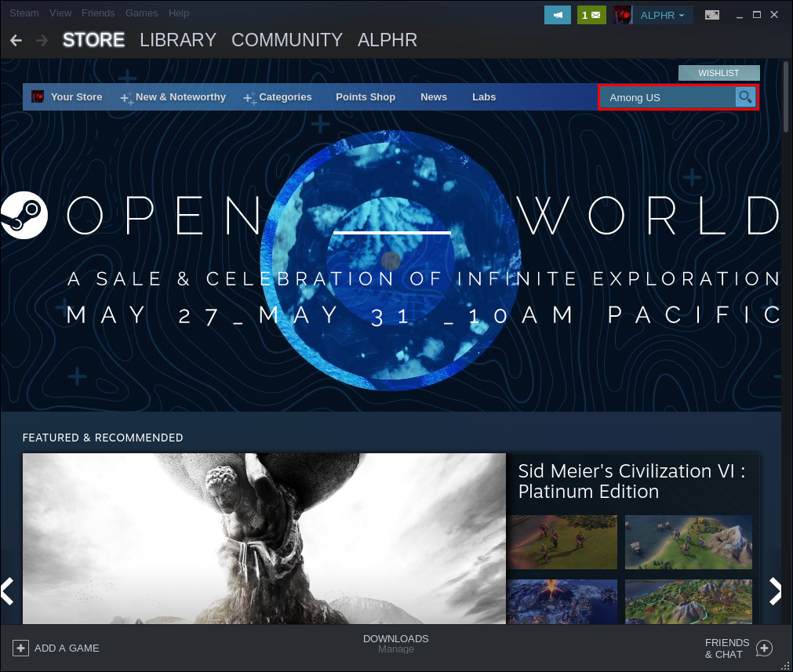The width and height of the screenshot is (793, 672).
Task: Open the inbox envelope notification icon
Action: coord(591,15)
